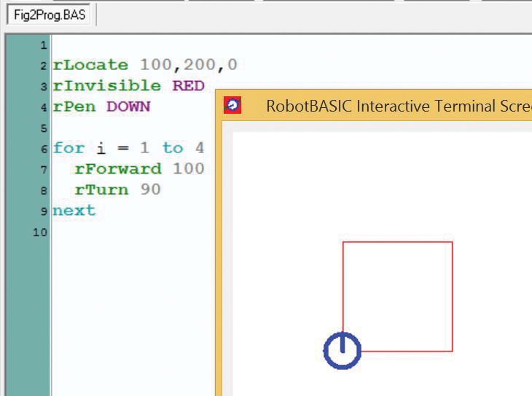Screen dimensions: 532x396
Task: Click the RED constant on line 3
Action: coord(188,85)
